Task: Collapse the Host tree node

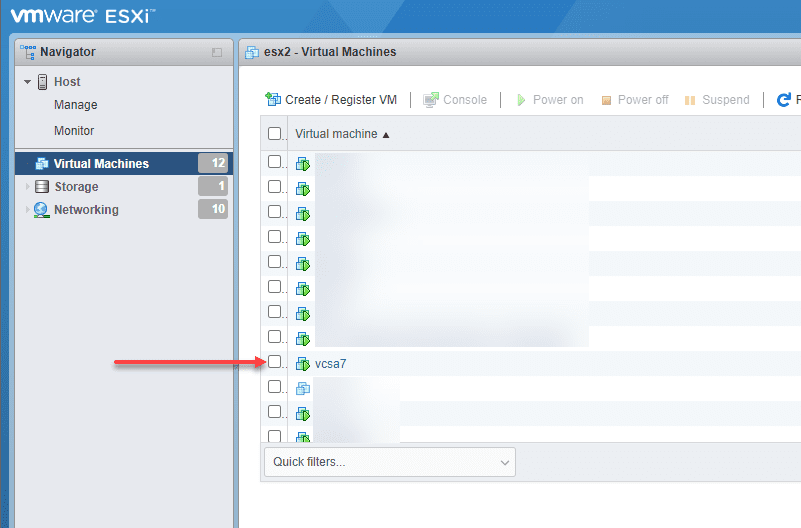Action: [28, 82]
